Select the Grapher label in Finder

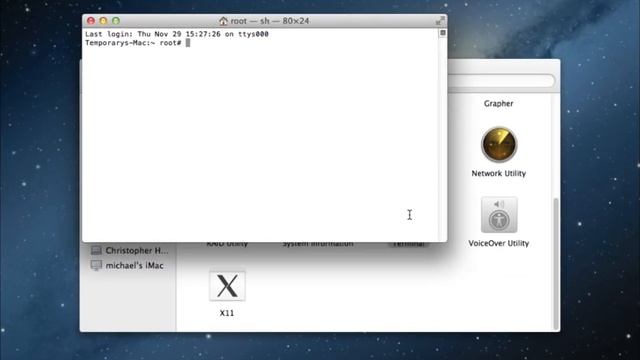[x=499, y=104]
